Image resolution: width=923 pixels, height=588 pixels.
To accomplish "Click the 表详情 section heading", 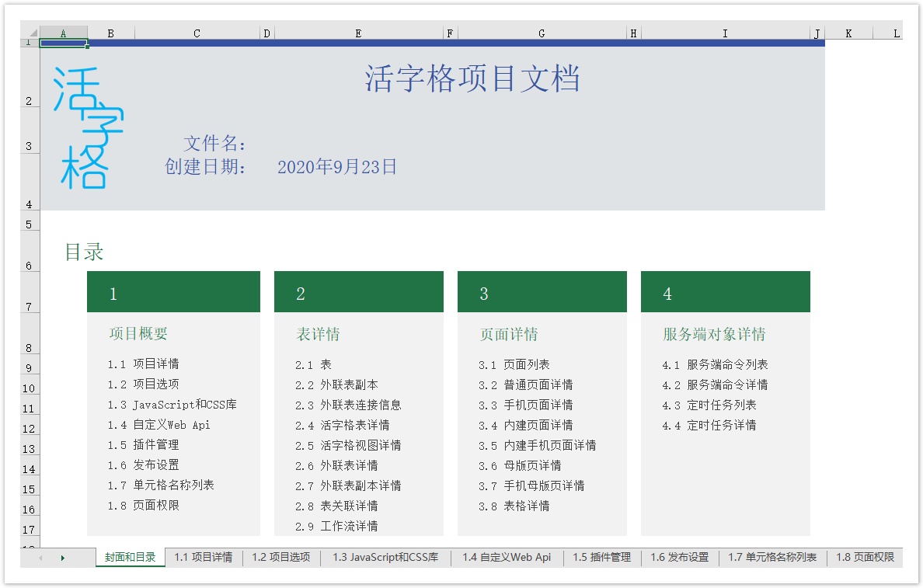I will point(318,334).
